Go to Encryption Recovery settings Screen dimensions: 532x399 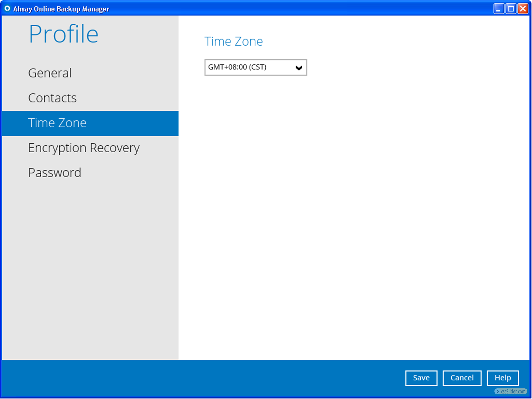pos(84,148)
